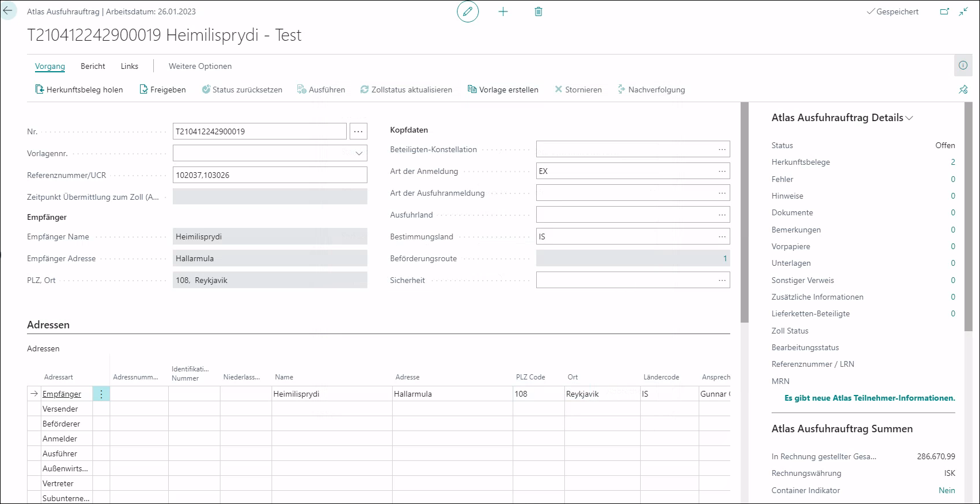Click Herkunftsbeleg holen action

(x=79, y=90)
